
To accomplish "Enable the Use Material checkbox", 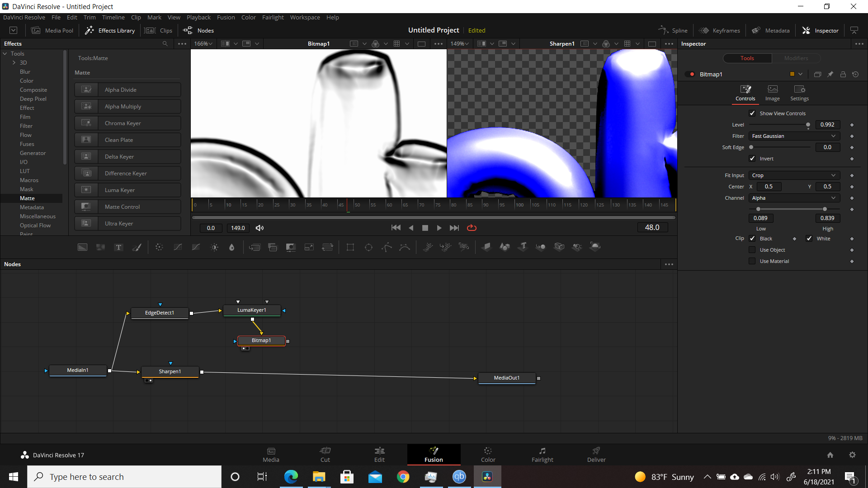I will [x=752, y=261].
